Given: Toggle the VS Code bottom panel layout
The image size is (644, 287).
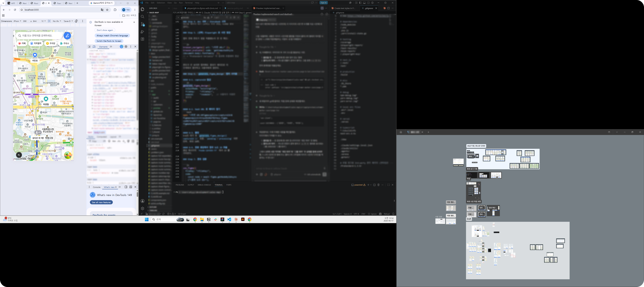Looking at the screenshot, I should click(x=364, y=3).
